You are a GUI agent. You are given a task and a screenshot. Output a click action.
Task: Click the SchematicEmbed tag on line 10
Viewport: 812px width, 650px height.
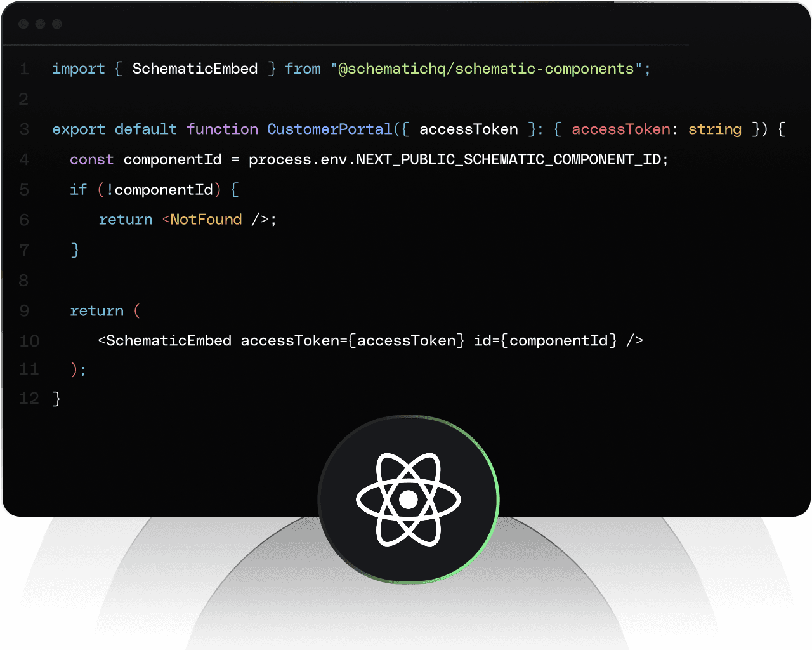coord(168,341)
